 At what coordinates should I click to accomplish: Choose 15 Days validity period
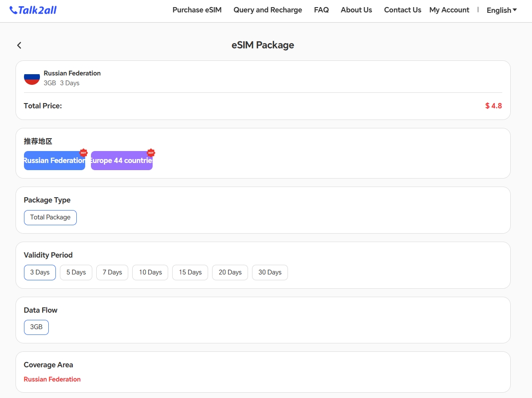click(190, 272)
